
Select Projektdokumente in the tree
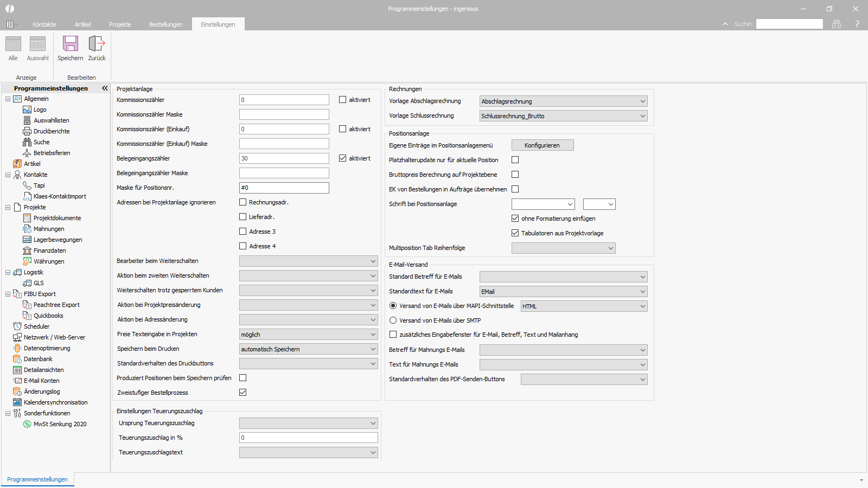click(x=57, y=218)
